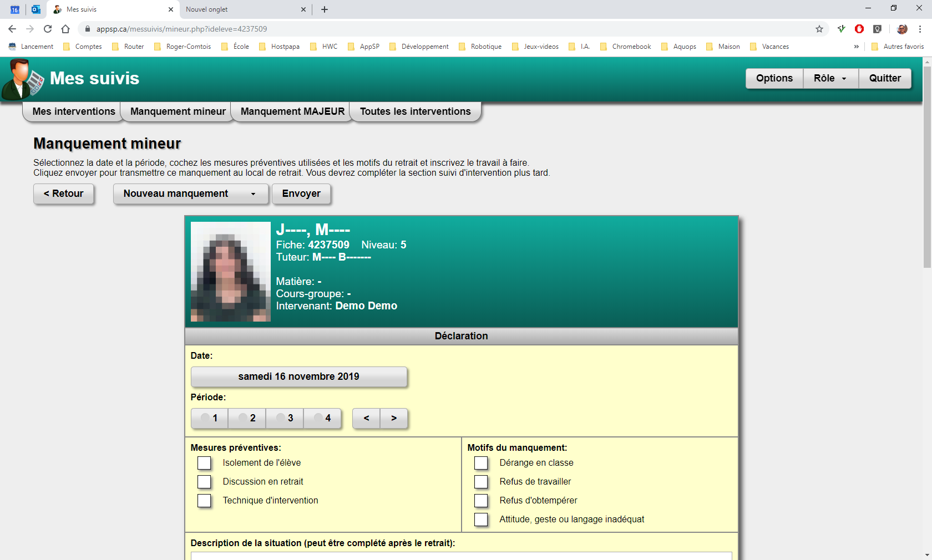
Task: Check Refus de travailler
Action: tap(480, 482)
